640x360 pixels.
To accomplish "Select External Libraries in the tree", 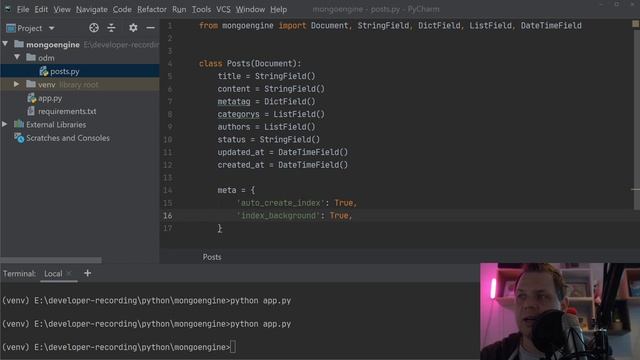I will pos(56,124).
